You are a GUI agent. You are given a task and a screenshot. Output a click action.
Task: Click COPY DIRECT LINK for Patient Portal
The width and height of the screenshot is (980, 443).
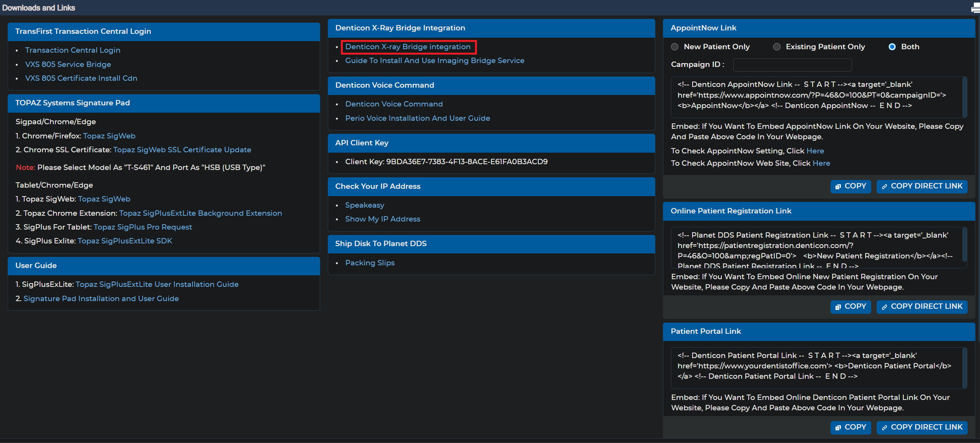tap(922, 427)
